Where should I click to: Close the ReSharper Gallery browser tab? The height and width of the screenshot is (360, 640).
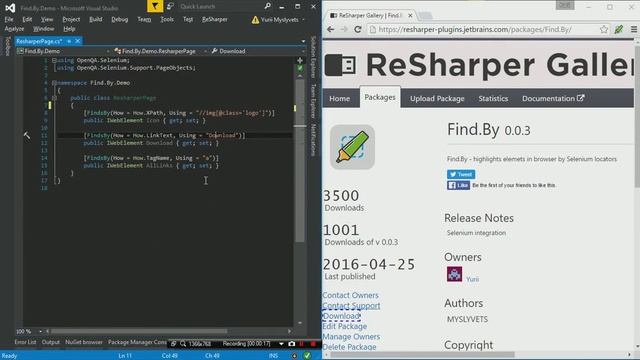coord(410,16)
